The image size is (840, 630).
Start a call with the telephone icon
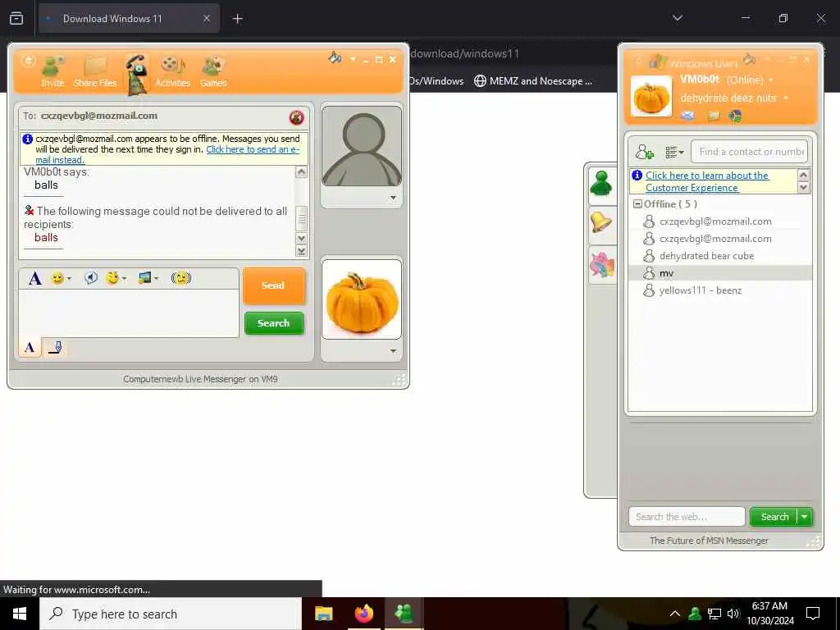[137, 74]
